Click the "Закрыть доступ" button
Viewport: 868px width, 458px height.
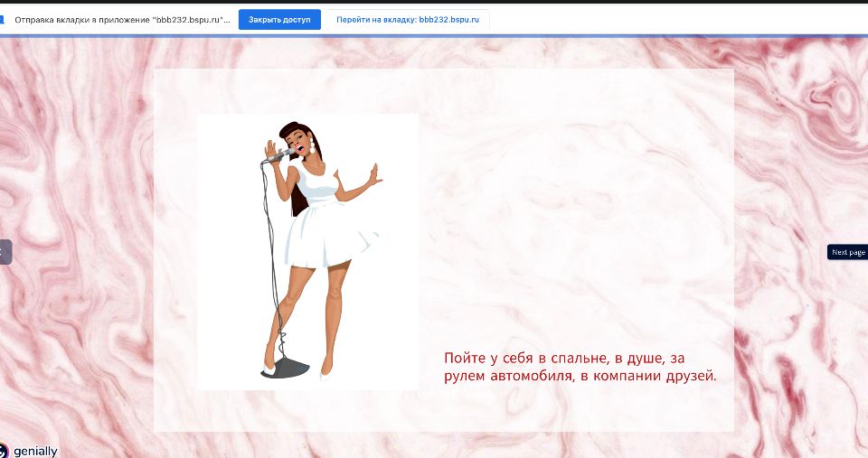click(279, 19)
